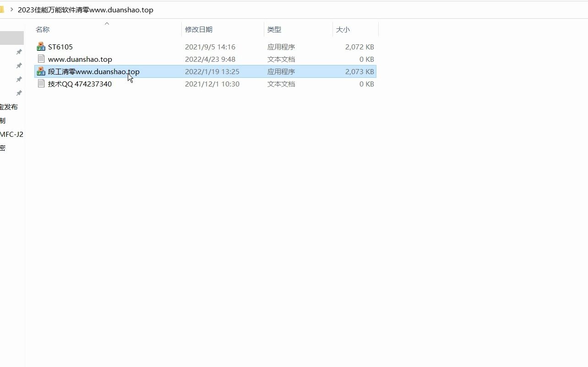Click the third pin icon in the sidebar
This screenshot has width=588, height=367.
tap(19, 79)
